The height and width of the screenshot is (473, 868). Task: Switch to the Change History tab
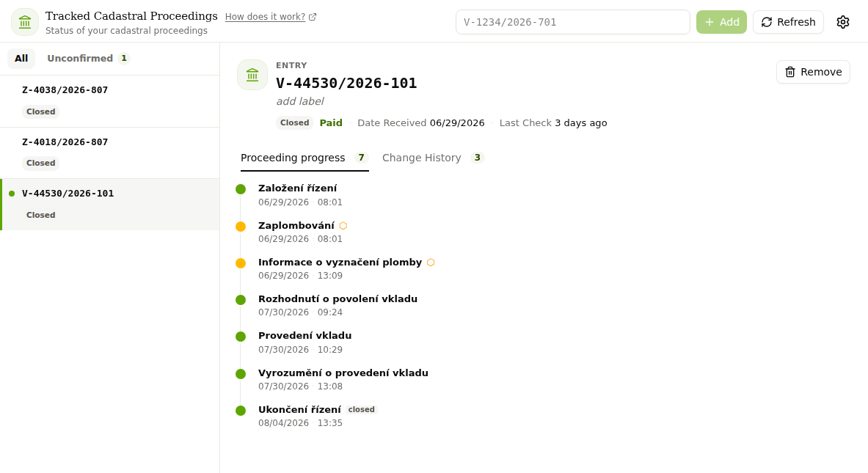coord(433,158)
